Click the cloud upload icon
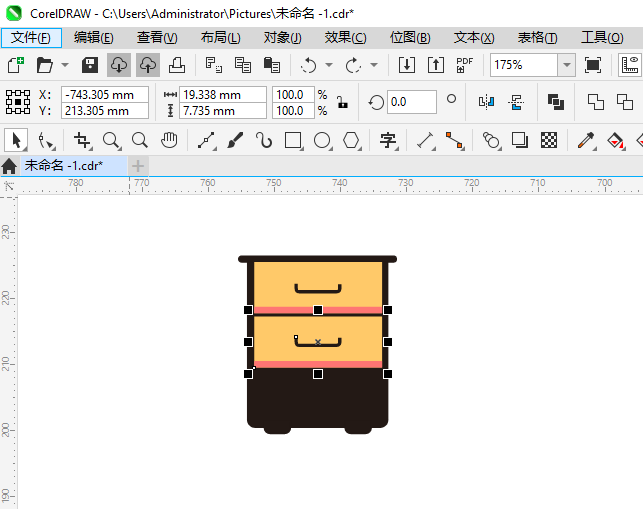Viewport: 643px width, 509px height. pyautogui.click(x=148, y=65)
